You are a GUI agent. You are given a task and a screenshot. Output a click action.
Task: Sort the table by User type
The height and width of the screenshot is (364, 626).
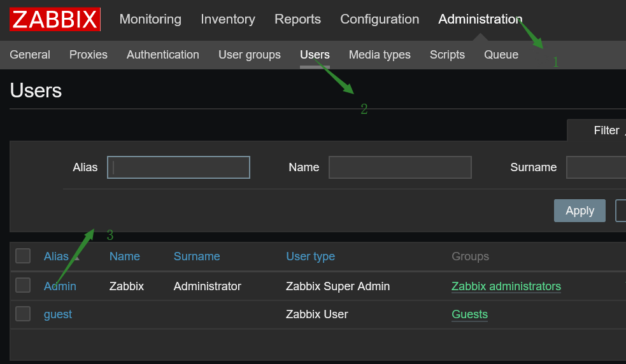tap(310, 256)
